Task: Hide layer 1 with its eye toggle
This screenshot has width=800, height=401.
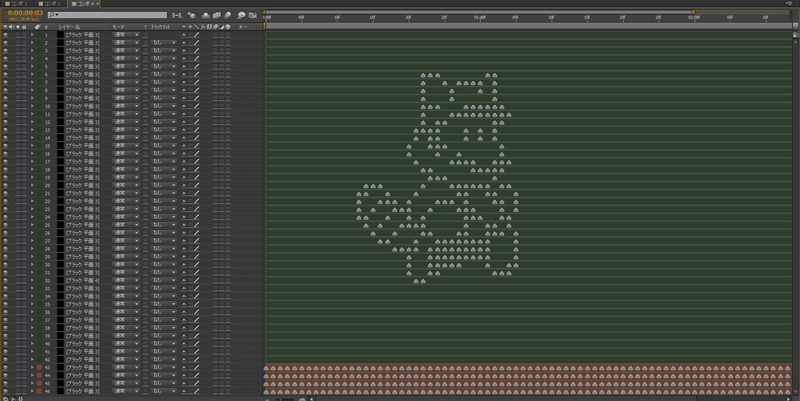Action: [6, 35]
